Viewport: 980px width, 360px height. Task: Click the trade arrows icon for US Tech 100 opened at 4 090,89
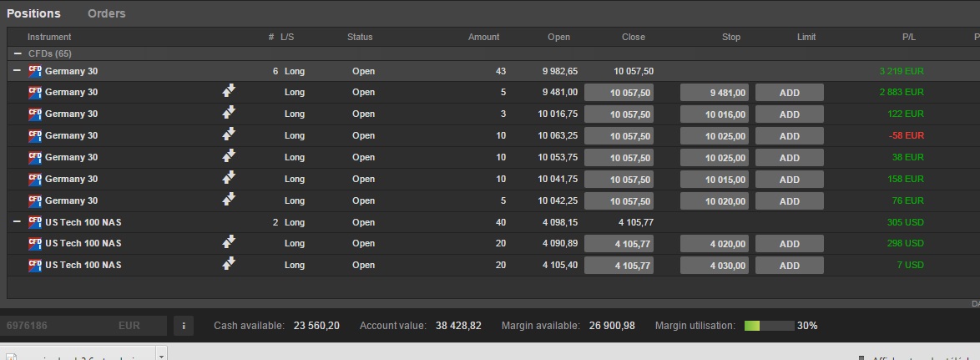(229, 243)
